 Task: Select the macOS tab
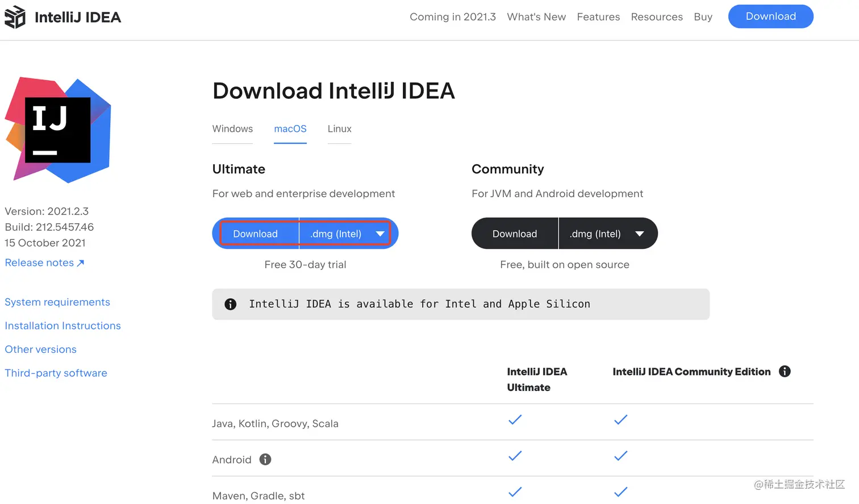coord(290,129)
